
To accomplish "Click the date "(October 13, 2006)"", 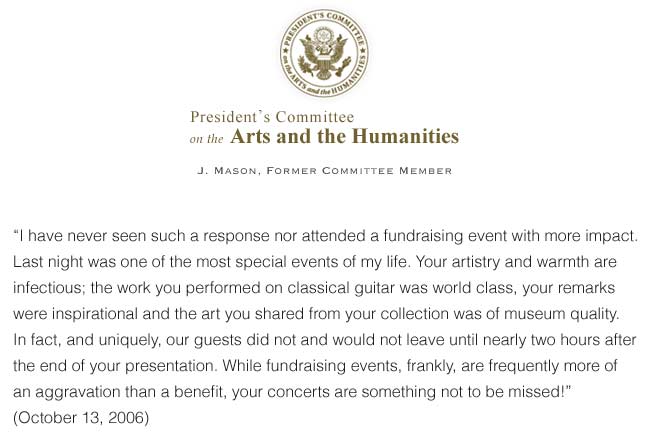I will point(81,418).
